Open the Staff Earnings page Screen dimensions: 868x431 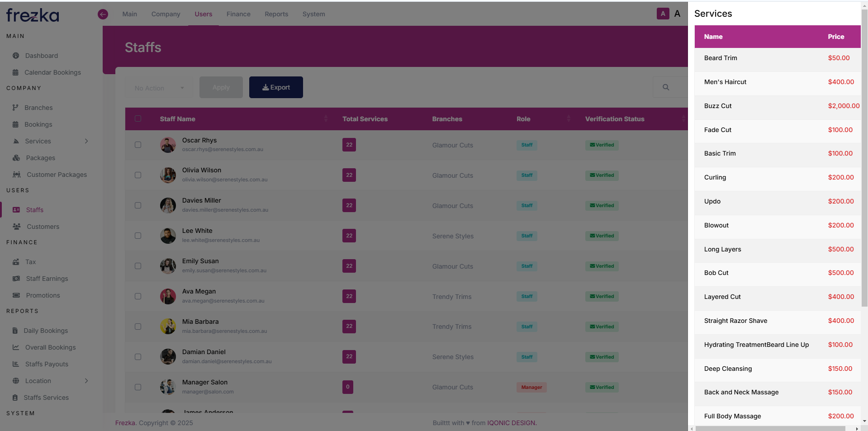pos(47,278)
